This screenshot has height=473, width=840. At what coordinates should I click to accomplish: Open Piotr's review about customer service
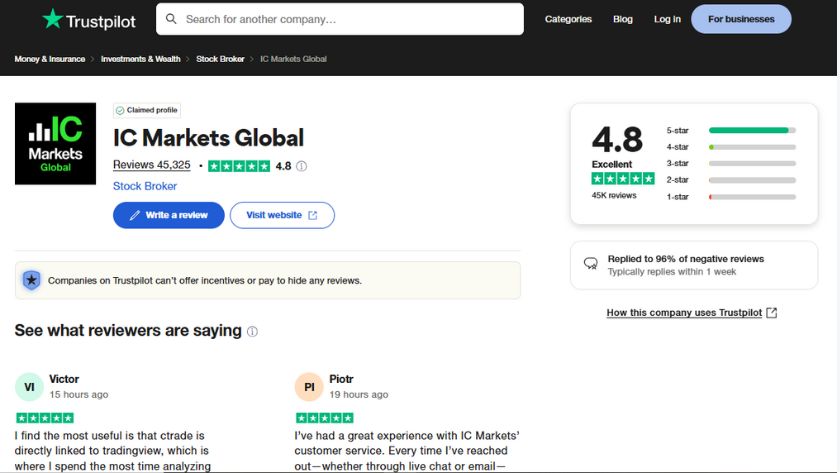[407, 451]
